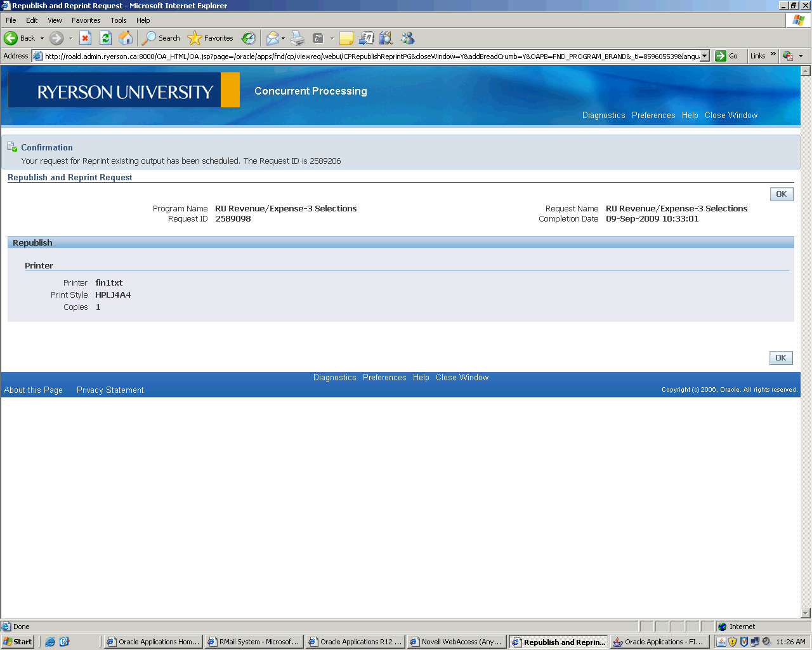Open the Search toolbar button
Viewport: 812px width, 650px height.
click(161, 38)
